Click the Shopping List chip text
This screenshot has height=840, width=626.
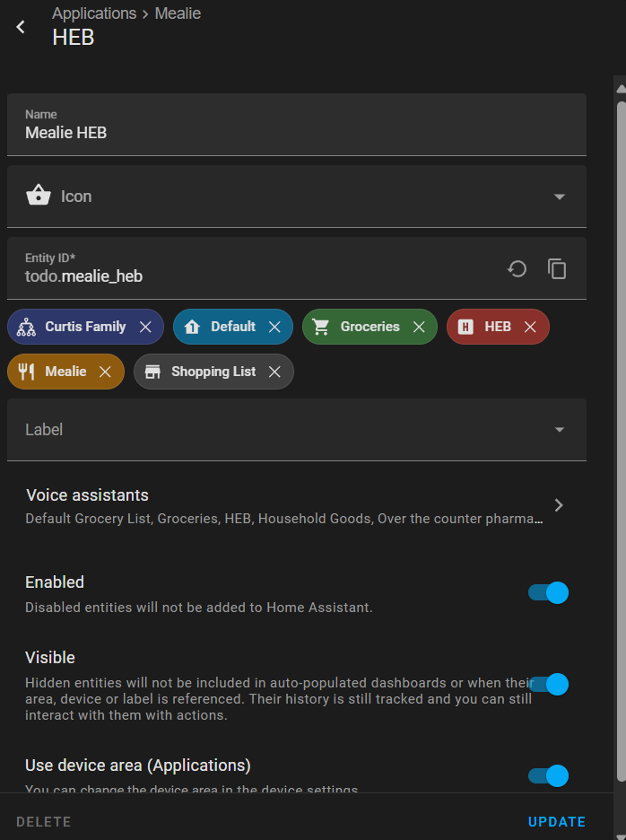click(x=213, y=372)
